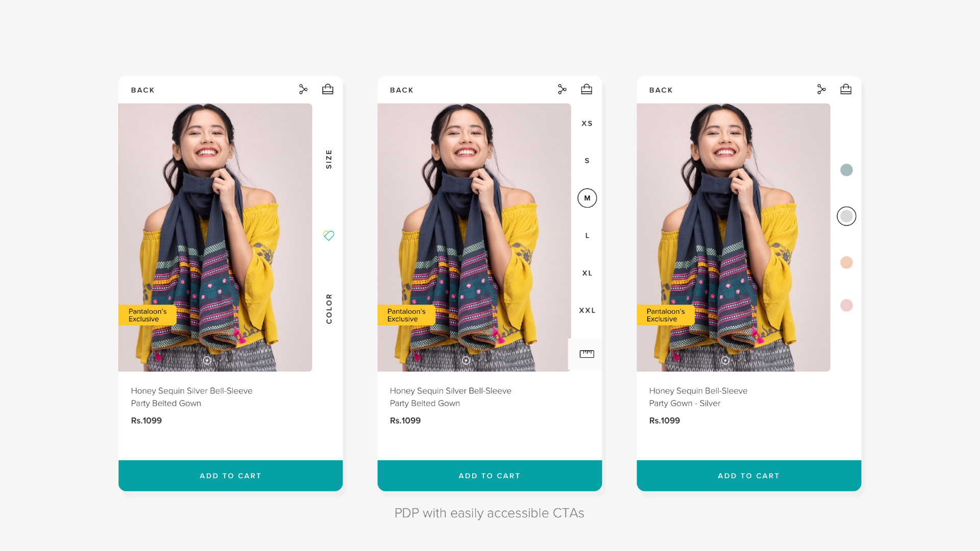The height and width of the screenshot is (551, 980).
Task: Pick the peach color swatch
Action: [x=846, y=263]
